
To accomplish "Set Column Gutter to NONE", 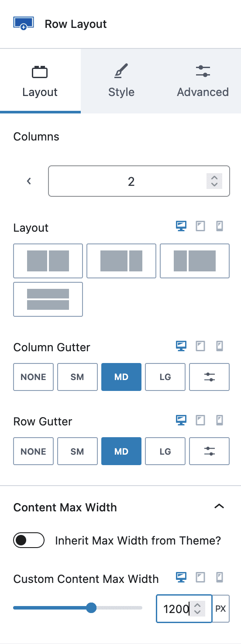I will 34,377.
